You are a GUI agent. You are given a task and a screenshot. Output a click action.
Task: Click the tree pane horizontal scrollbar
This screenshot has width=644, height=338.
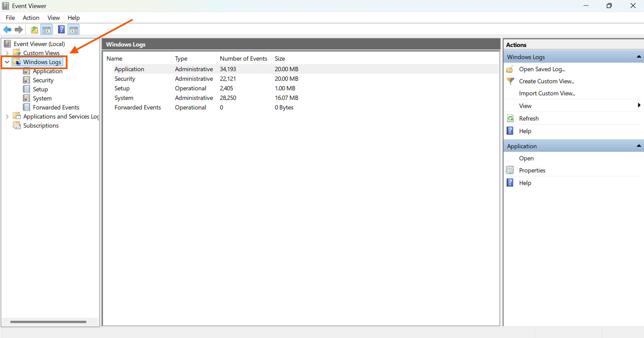48,322
